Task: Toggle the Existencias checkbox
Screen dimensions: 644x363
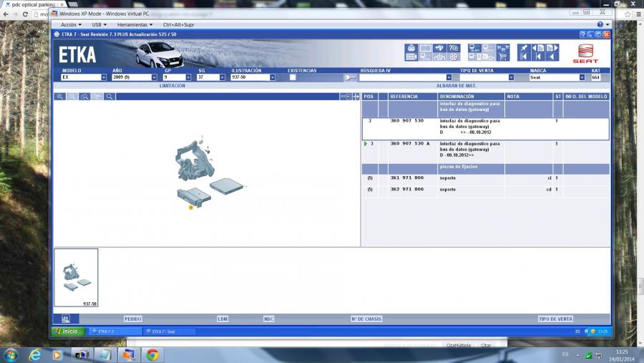Action: pos(293,77)
